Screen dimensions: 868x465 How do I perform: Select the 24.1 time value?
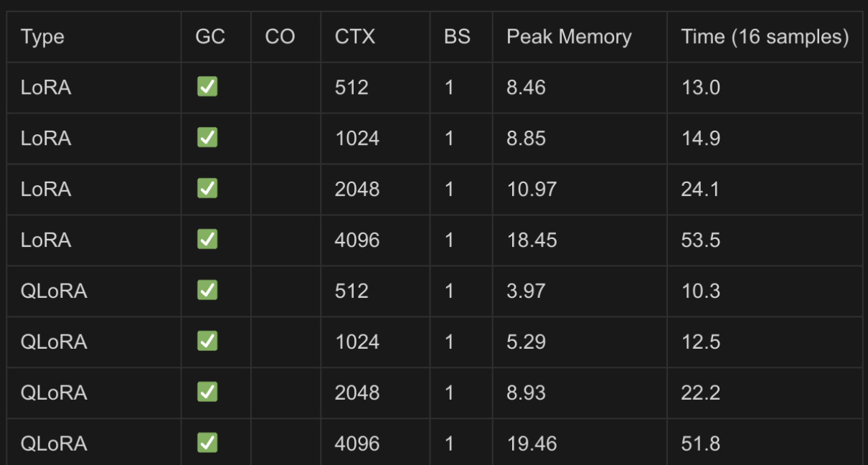[x=700, y=189]
